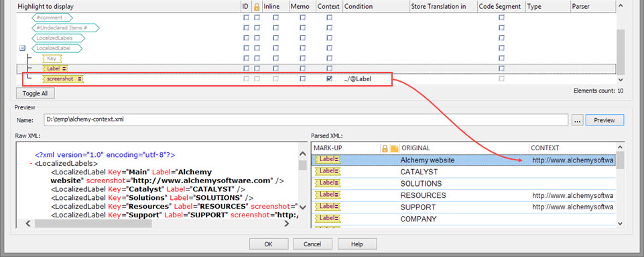
Task: Select the Label attribute tag
Action: coord(55,68)
